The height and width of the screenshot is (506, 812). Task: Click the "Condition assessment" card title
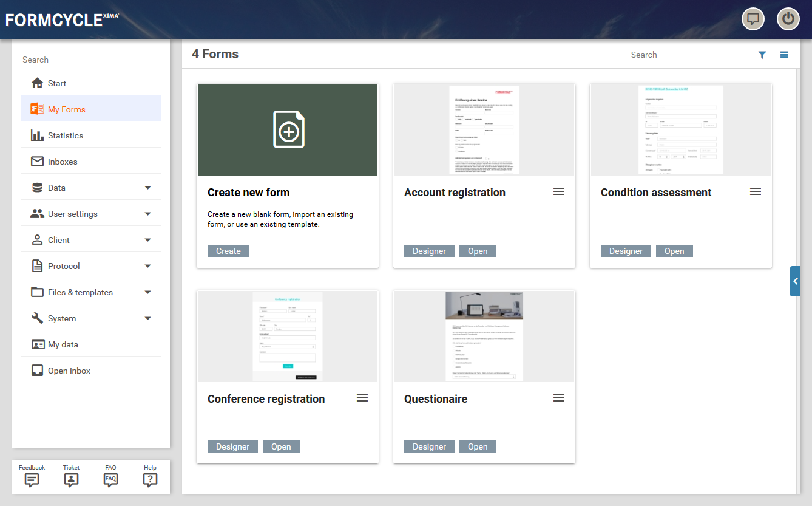point(656,193)
